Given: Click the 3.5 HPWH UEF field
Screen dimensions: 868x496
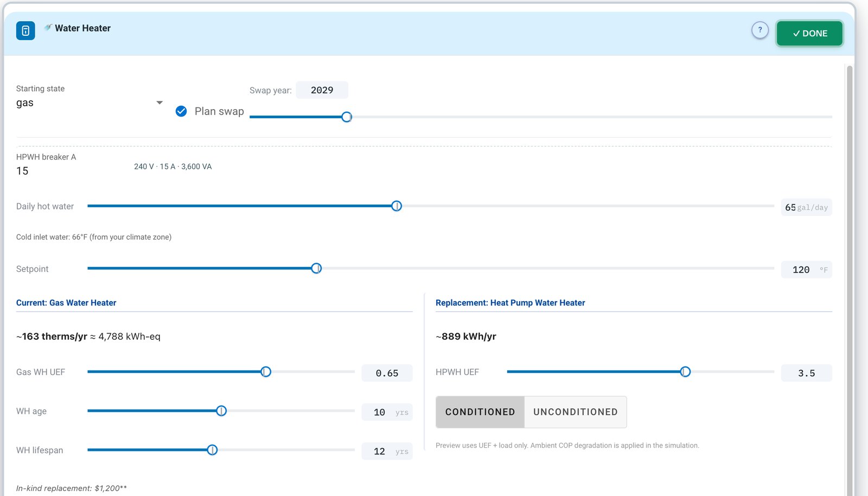Looking at the screenshot, I should tap(806, 373).
